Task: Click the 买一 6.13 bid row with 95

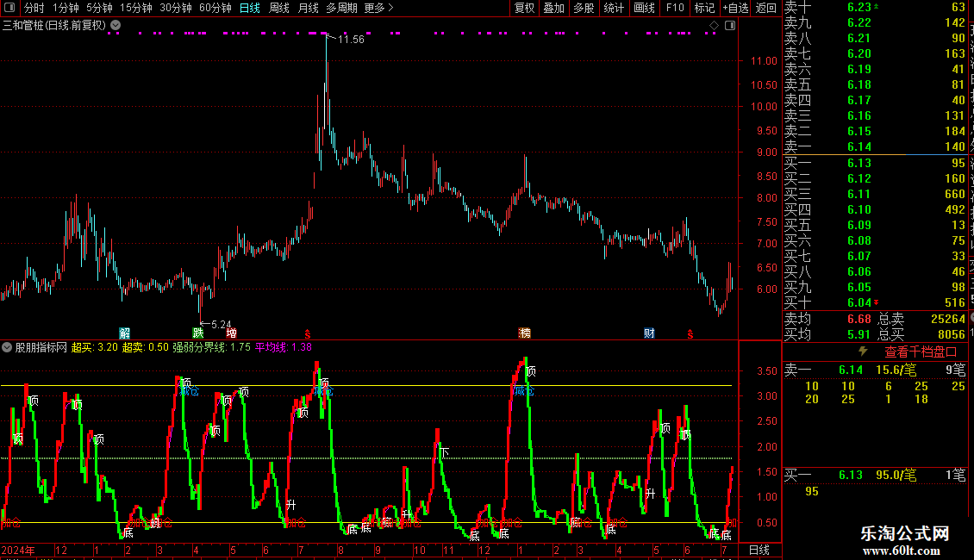Action: click(x=875, y=163)
